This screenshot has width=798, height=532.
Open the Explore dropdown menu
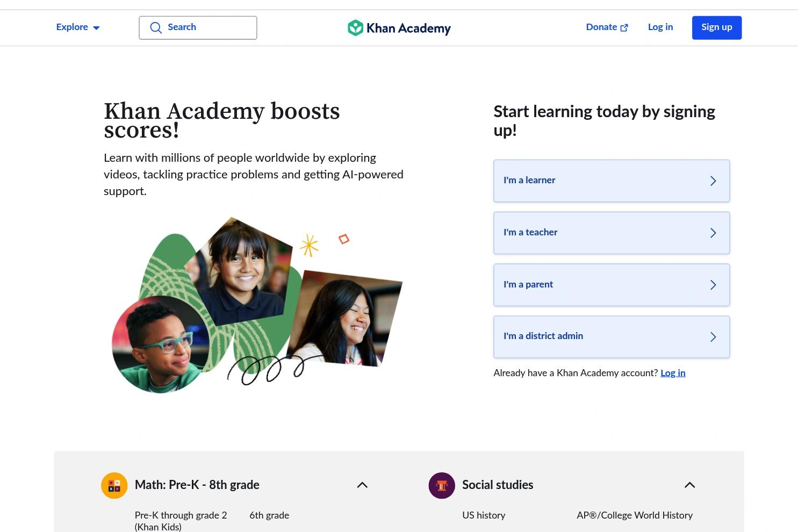point(78,27)
